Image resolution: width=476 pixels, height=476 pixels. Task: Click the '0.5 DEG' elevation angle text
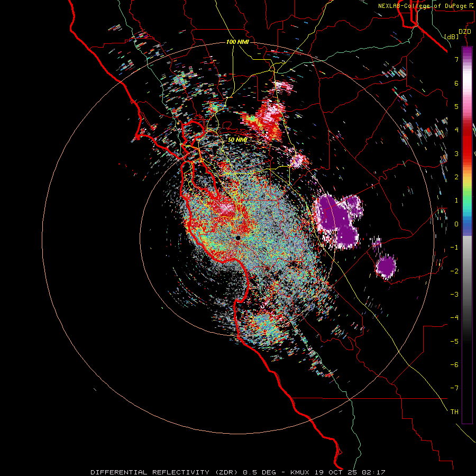tap(259, 472)
